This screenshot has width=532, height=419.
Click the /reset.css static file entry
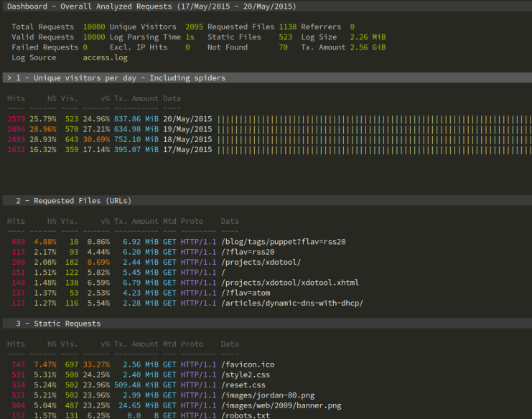coord(245,385)
